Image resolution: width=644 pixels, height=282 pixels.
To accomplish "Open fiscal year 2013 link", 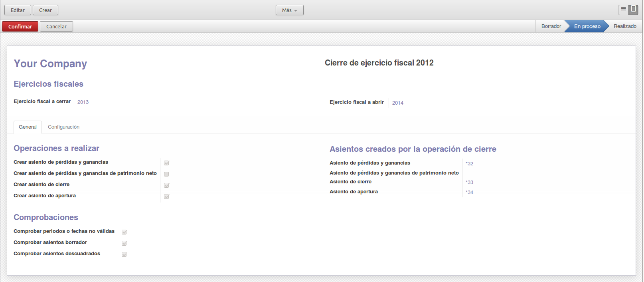I will [x=83, y=102].
